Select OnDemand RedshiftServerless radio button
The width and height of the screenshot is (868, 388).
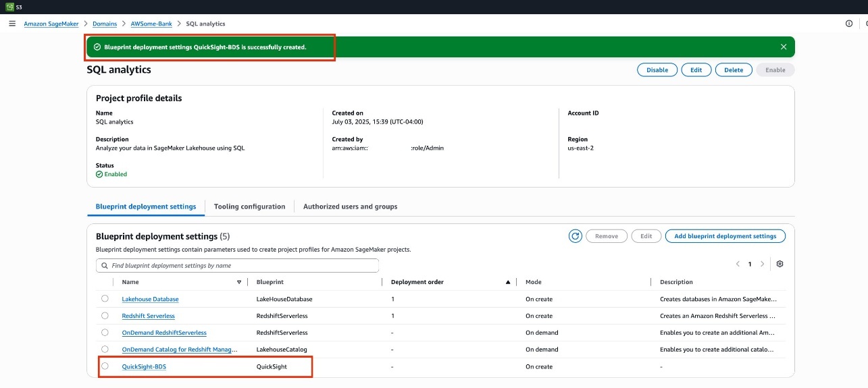click(105, 332)
